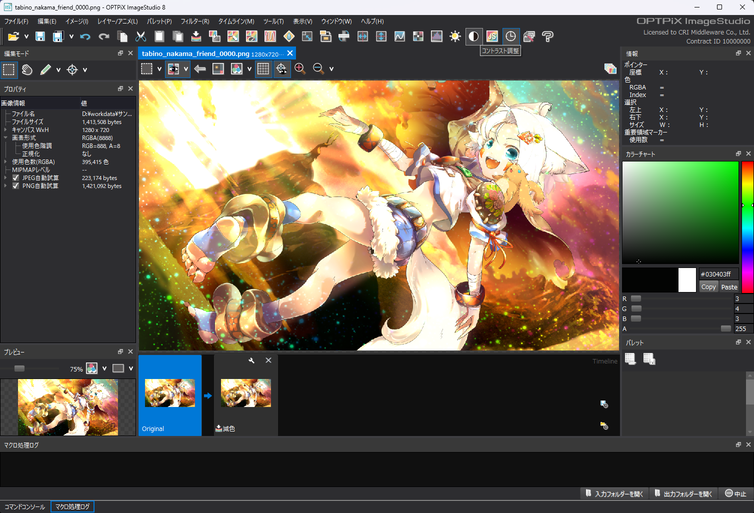Viewport: 754px width, 513px height.
Task: Toggle the rectangular selection tool in edit mode
Action: pos(9,70)
